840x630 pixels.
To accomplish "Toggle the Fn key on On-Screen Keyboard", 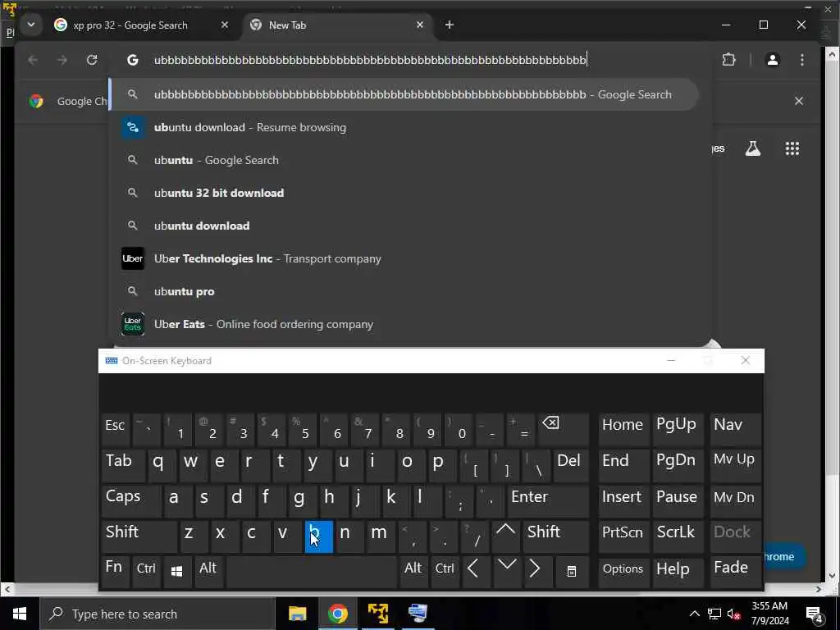I will [x=115, y=572].
